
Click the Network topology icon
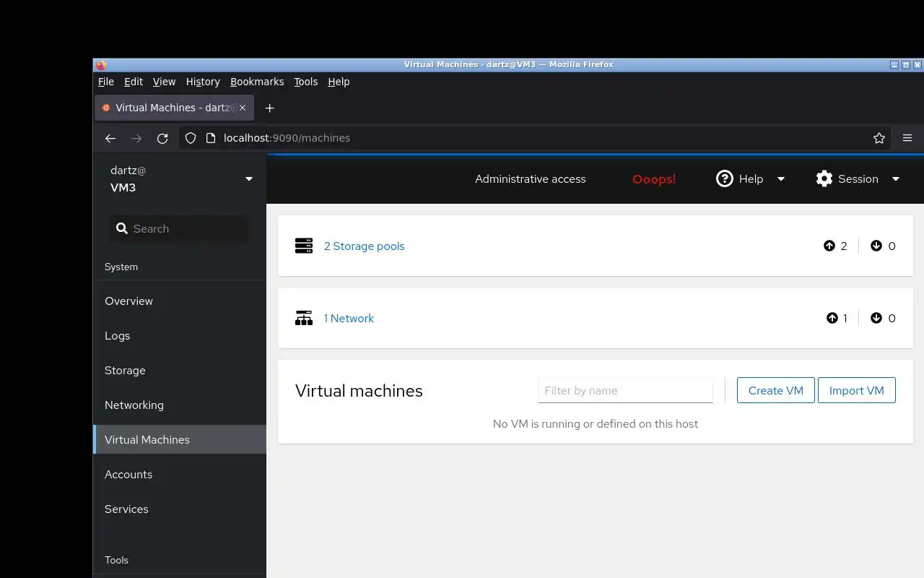click(304, 318)
